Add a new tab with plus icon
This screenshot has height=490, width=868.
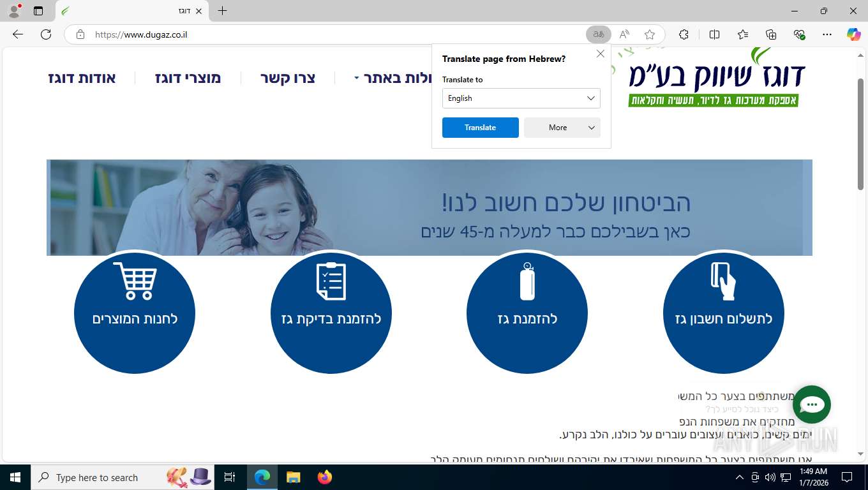pyautogui.click(x=222, y=11)
